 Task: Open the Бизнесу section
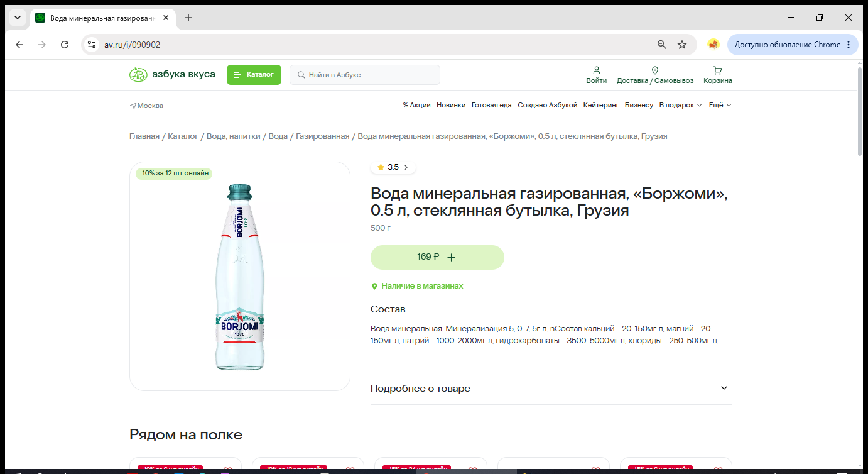tap(639, 106)
